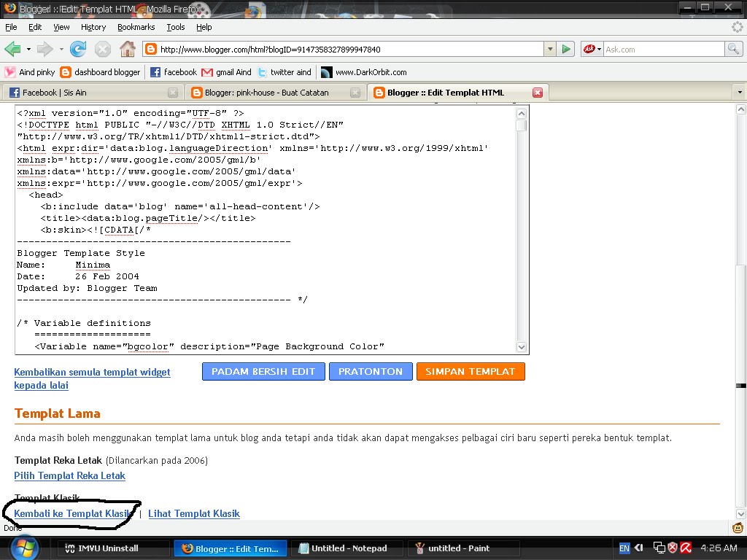The height and width of the screenshot is (560, 747).
Task: Click the red Kaspersky tray icon
Action: pyautogui.click(x=686, y=548)
